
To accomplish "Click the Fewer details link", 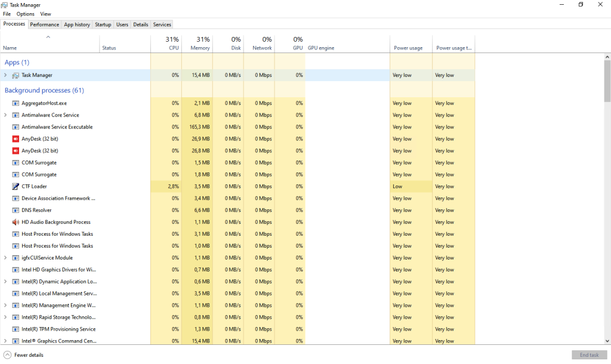I will (29, 355).
